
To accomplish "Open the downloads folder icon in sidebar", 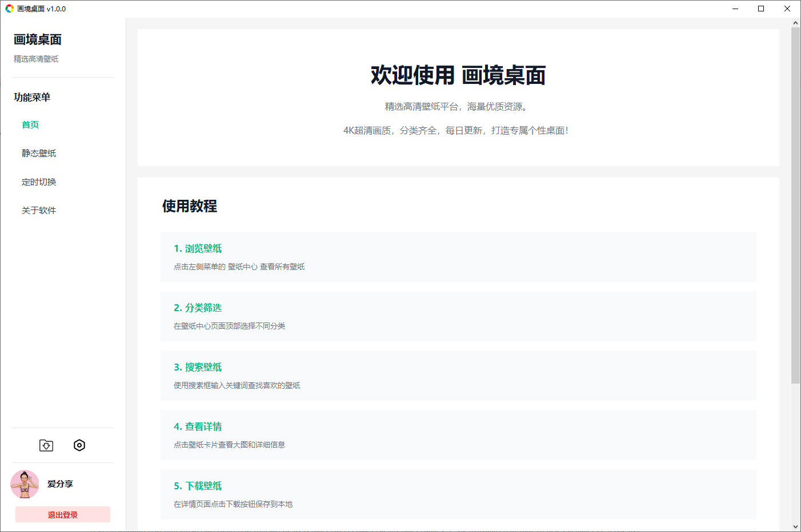I will [46, 445].
